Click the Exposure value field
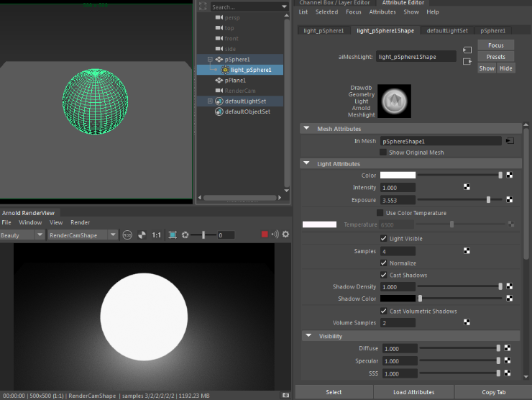 coord(398,200)
